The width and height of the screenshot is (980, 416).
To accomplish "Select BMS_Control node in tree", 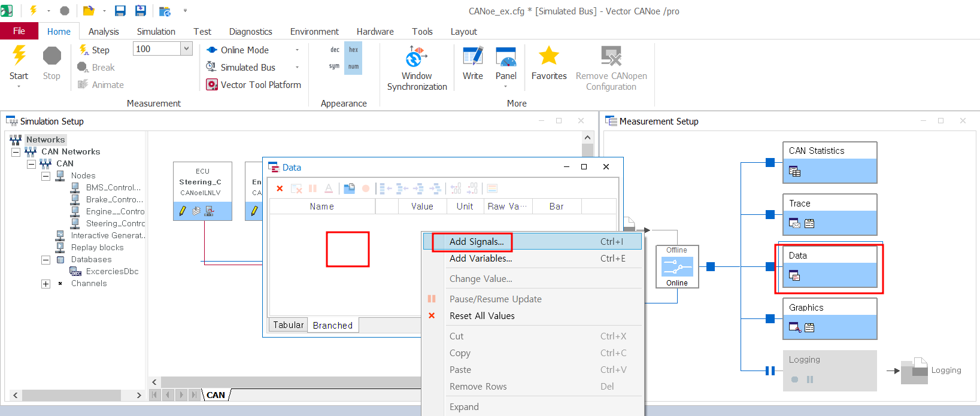I will [114, 187].
